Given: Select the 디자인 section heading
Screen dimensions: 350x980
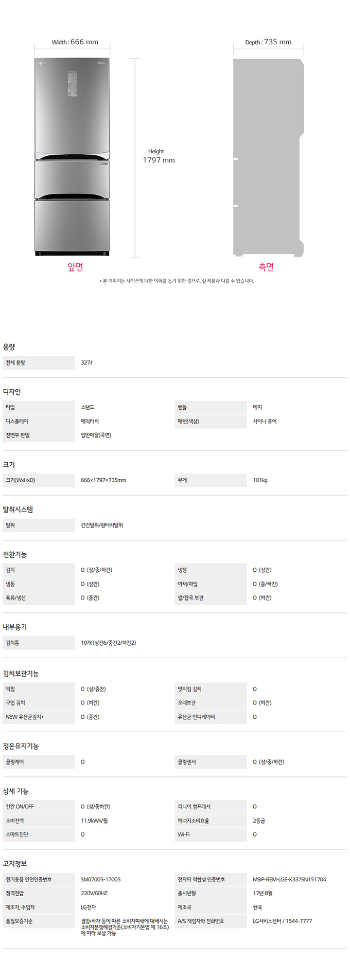Looking at the screenshot, I should [x=12, y=392].
